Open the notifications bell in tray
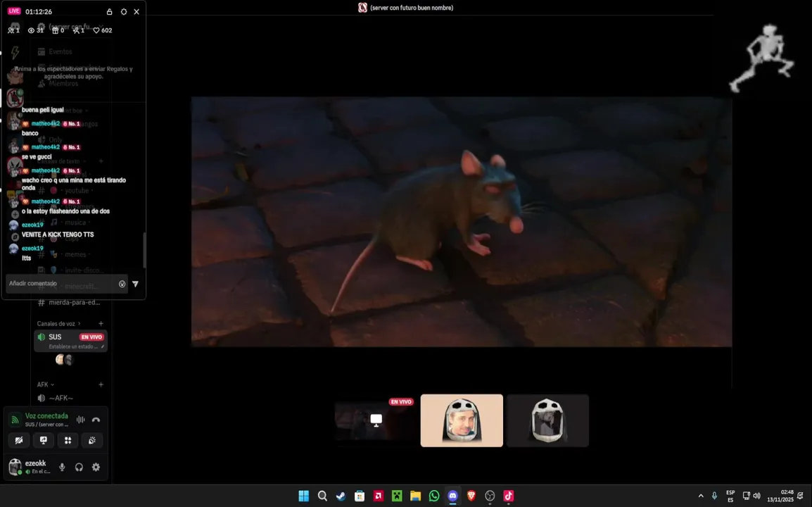The width and height of the screenshot is (812, 507). coord(801,496)
